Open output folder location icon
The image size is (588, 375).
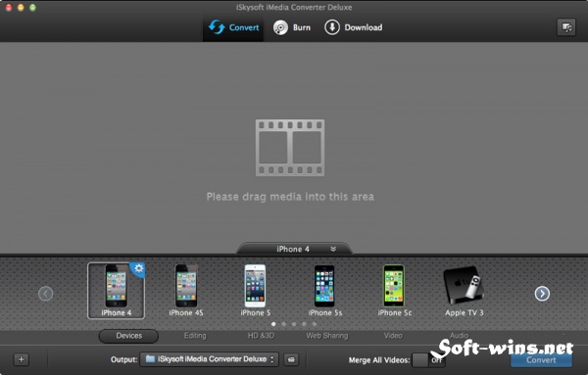[x=291, y=359]
